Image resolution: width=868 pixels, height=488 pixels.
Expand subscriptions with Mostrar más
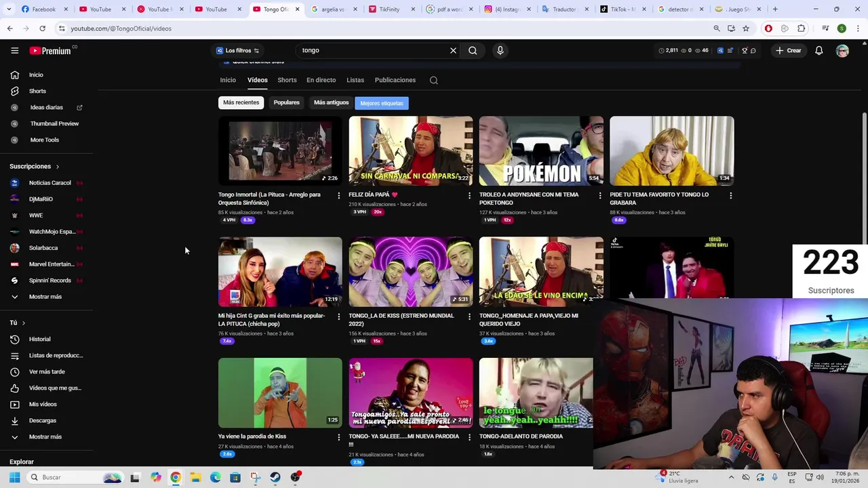(x=47, y=296)
